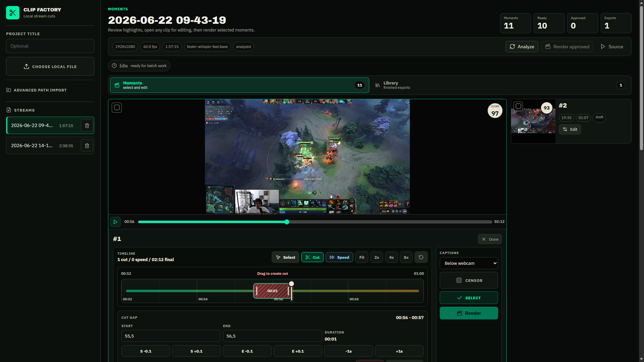Image resolution: width=644 pixels, height=362 pixels.
Task: Click the analyzed status chip
Action: tap(243, 47)
